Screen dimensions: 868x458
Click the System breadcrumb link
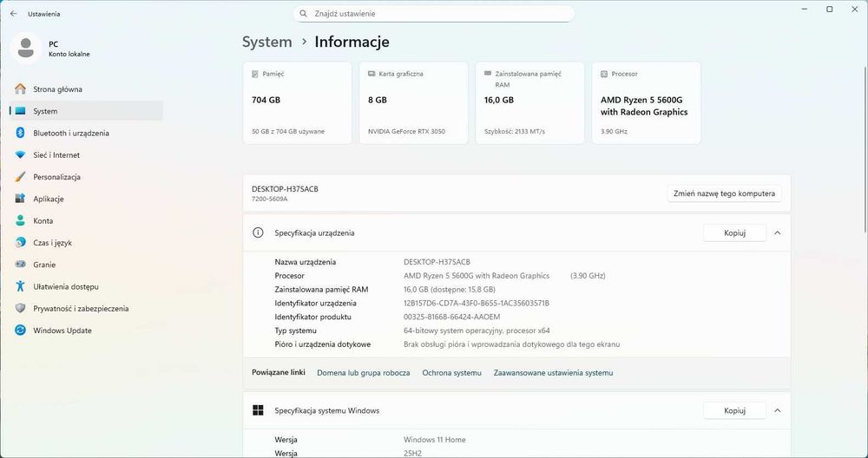tap(266, 42)
